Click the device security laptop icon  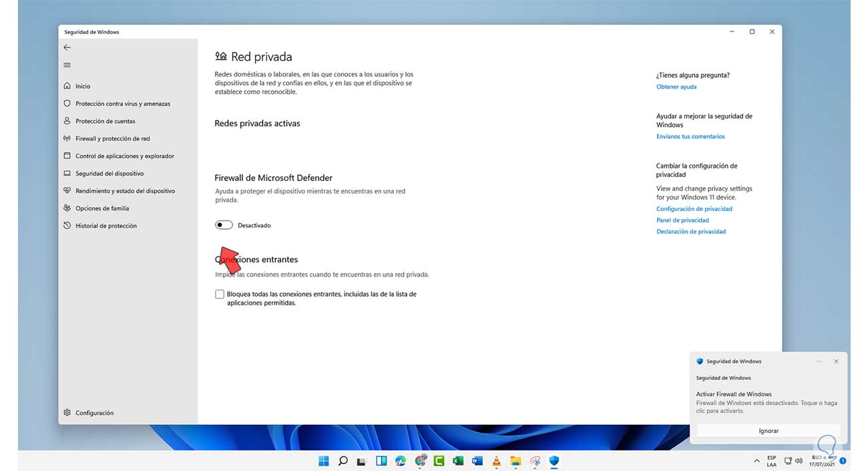(x=67, y=173)
